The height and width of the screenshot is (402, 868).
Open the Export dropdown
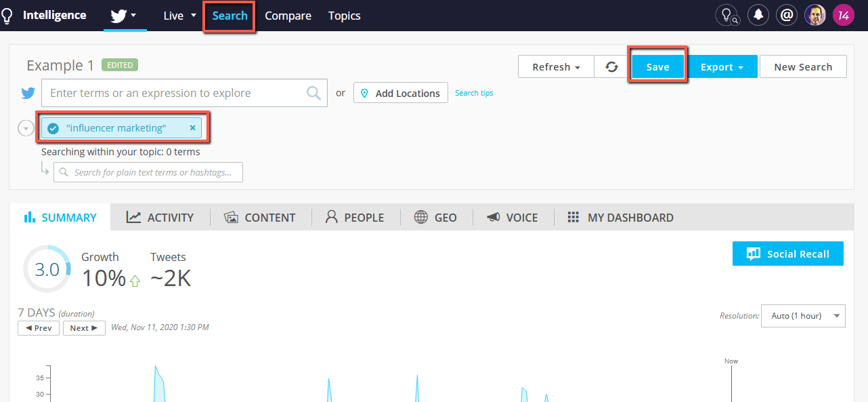[x=722, y=66]
